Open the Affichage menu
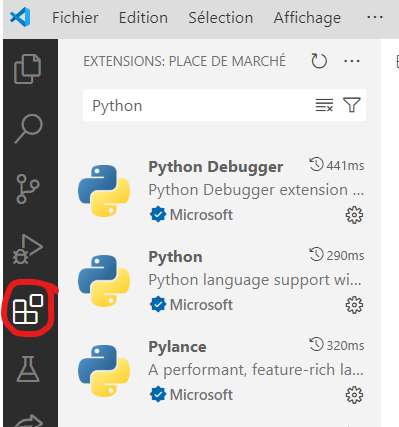This screenshot has height=427, width=399. (x=307, y=18)
